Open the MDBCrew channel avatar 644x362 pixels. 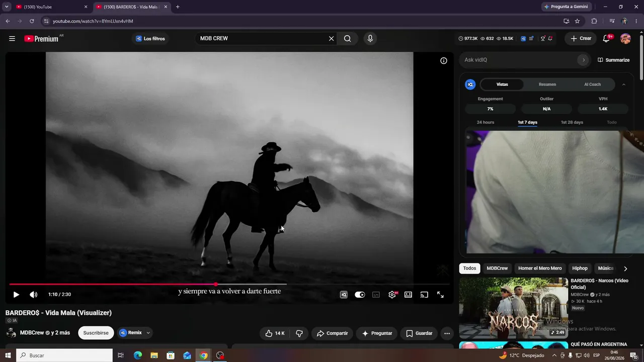pos(11,333)
